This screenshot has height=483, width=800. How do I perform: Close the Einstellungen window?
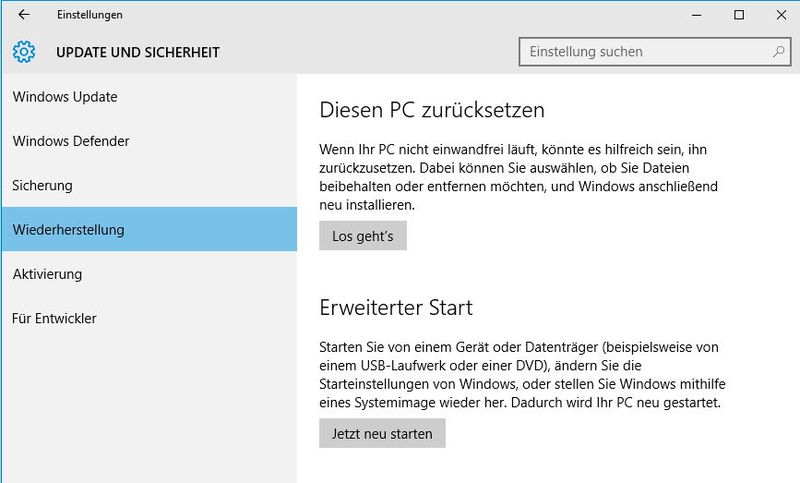781,15
